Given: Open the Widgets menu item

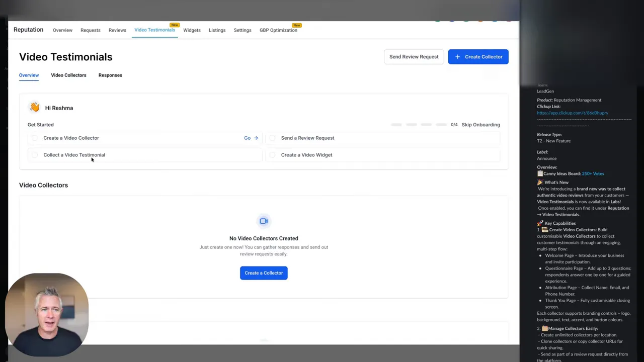Looking at the screenshot, I should pyautogui.click(x=192, y=30).
